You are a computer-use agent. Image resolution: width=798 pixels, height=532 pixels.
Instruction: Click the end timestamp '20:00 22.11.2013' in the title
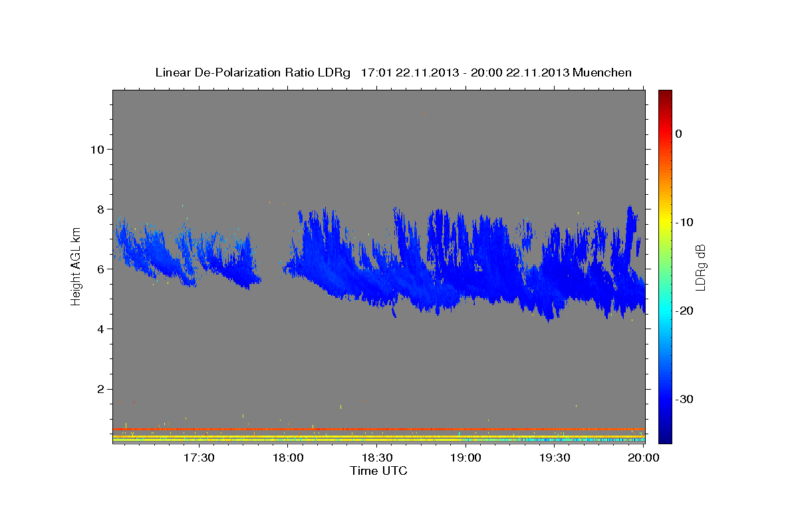click(x=521, y=72)
